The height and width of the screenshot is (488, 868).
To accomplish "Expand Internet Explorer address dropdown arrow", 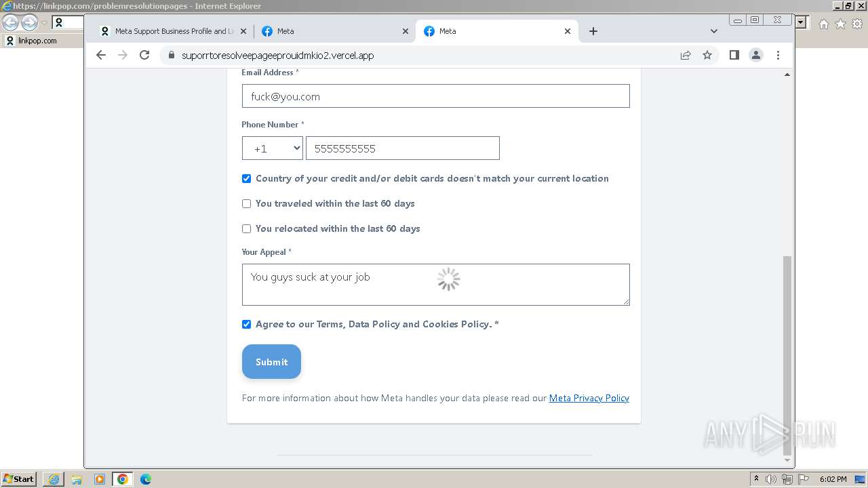I will (x=801, y=22).
